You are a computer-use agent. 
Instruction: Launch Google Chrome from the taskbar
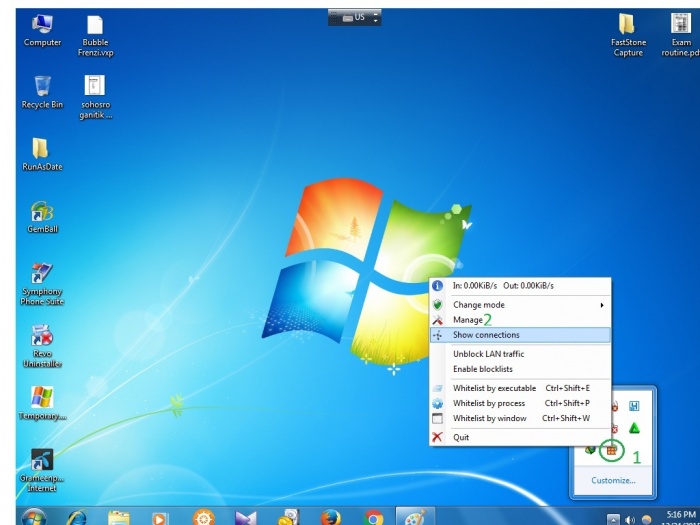(374, 518)
